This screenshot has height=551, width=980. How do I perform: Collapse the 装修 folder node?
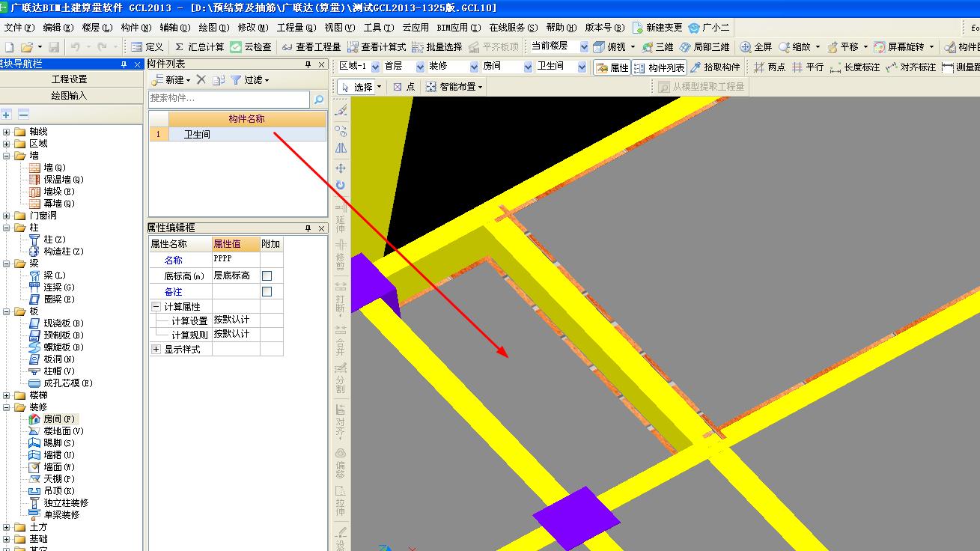click(7, 407)
